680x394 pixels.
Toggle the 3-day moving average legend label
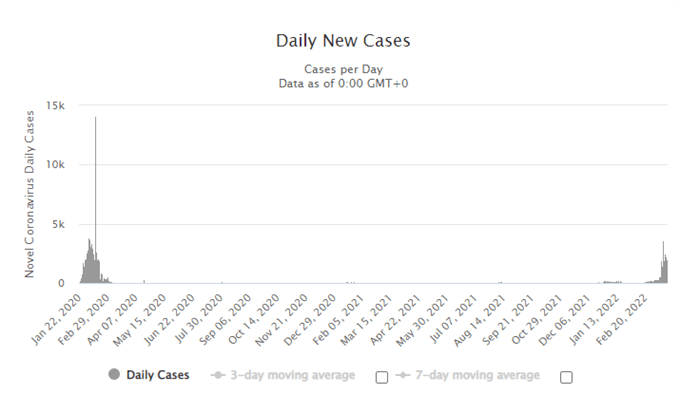[x=293, y=375]
